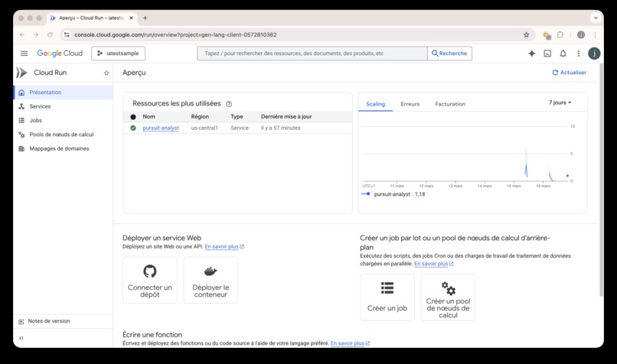This screenshot has width=617, height=364.
Task: Open the pursuit-analyst service link
Action: click(x=161, y=128)
